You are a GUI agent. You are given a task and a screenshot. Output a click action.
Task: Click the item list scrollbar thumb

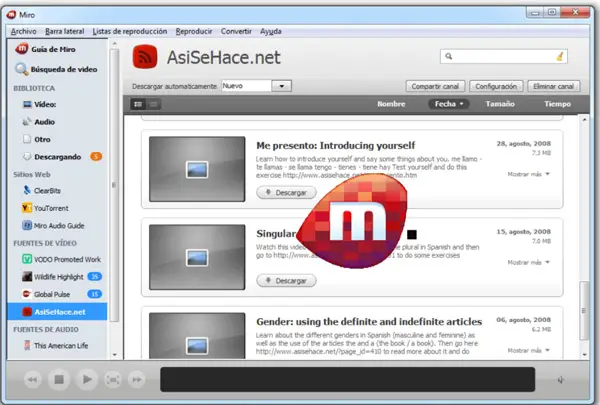pyautogui.click(x=584, y=310)
